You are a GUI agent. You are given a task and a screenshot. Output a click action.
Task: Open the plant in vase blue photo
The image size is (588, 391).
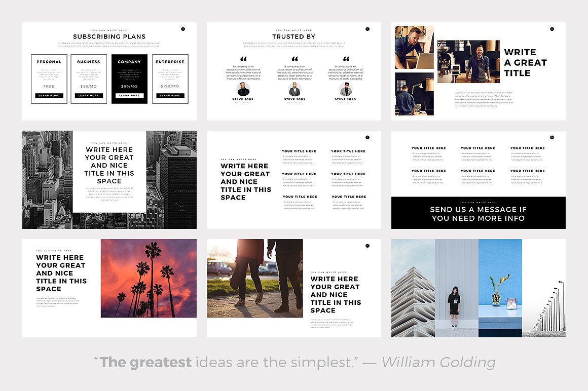(x=500, y=288)
